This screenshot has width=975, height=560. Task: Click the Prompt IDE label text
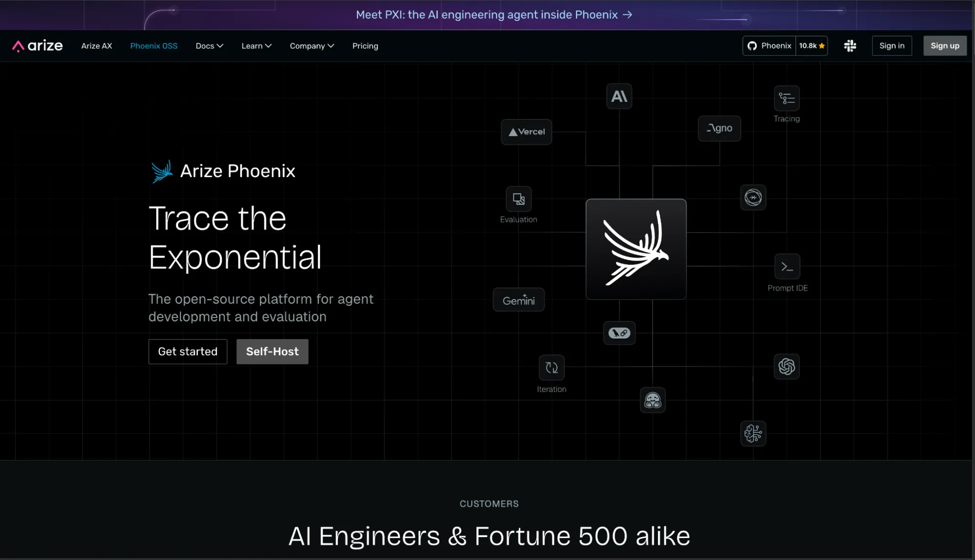pos(788,288)
